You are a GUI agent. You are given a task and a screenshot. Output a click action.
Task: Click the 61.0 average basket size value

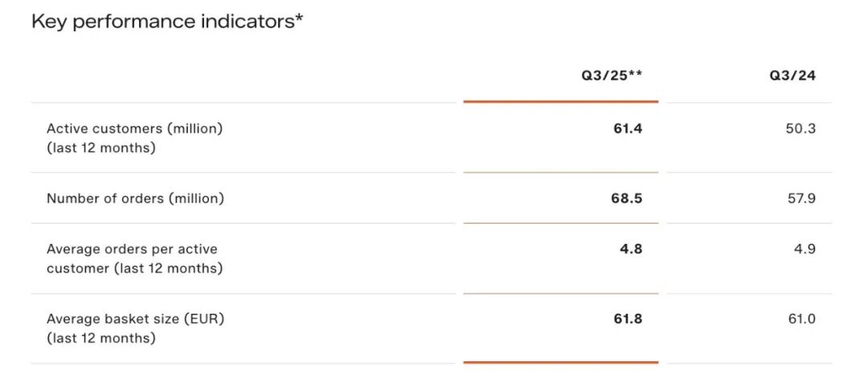click(800, 319)
